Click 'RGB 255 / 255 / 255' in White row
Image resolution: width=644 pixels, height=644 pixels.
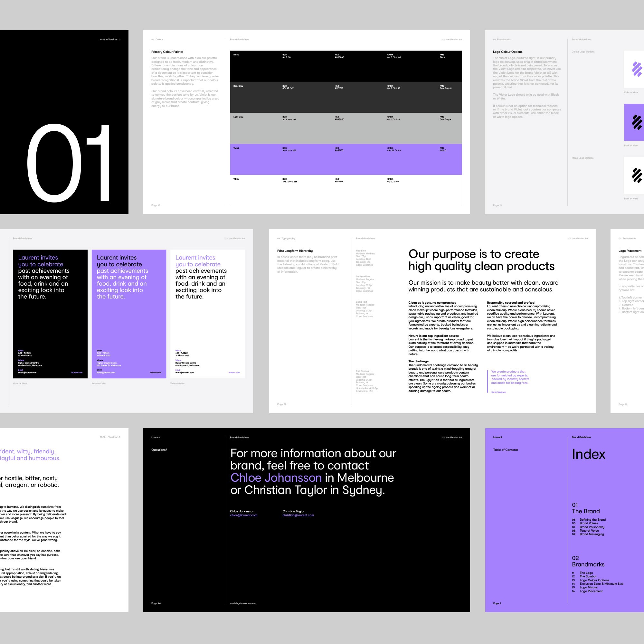pos(290,180)
